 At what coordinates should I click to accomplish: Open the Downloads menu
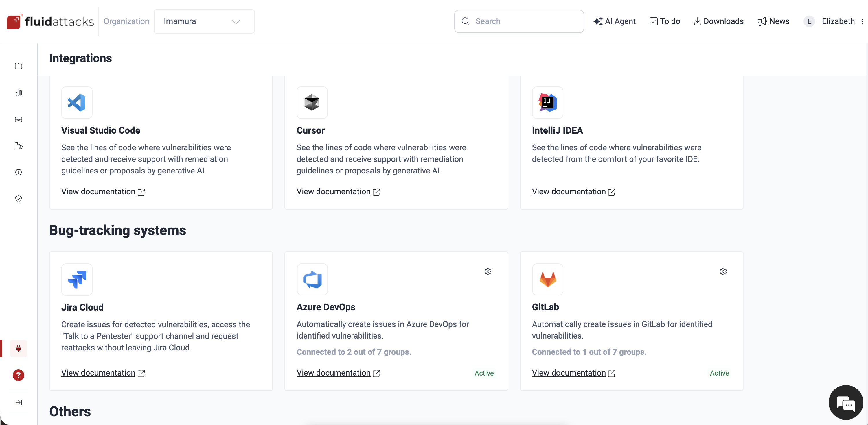718,21
